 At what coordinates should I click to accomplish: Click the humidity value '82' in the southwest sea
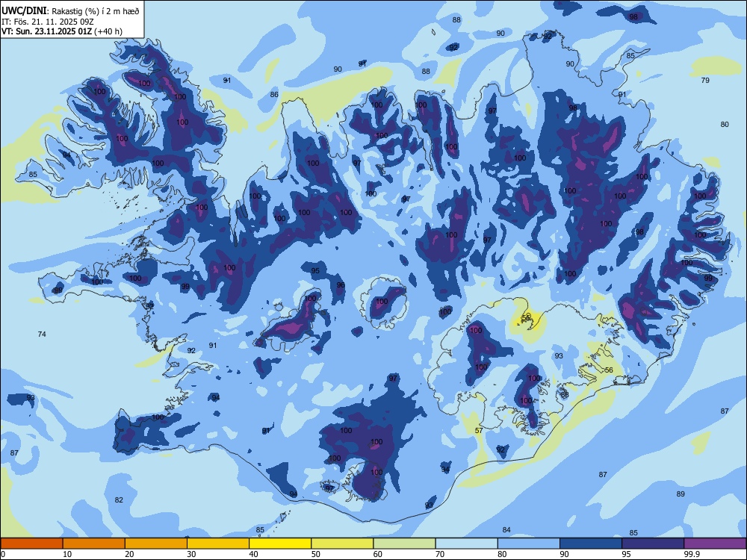tap(119, 500)
